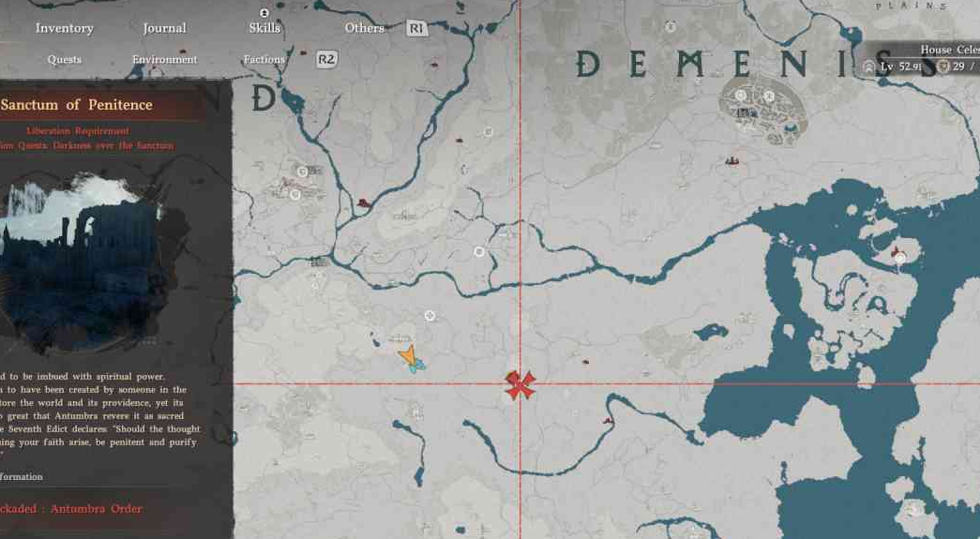Click the shield emblem icon beside 29
This screenshot has height=539, width=980.
point(943,67)
